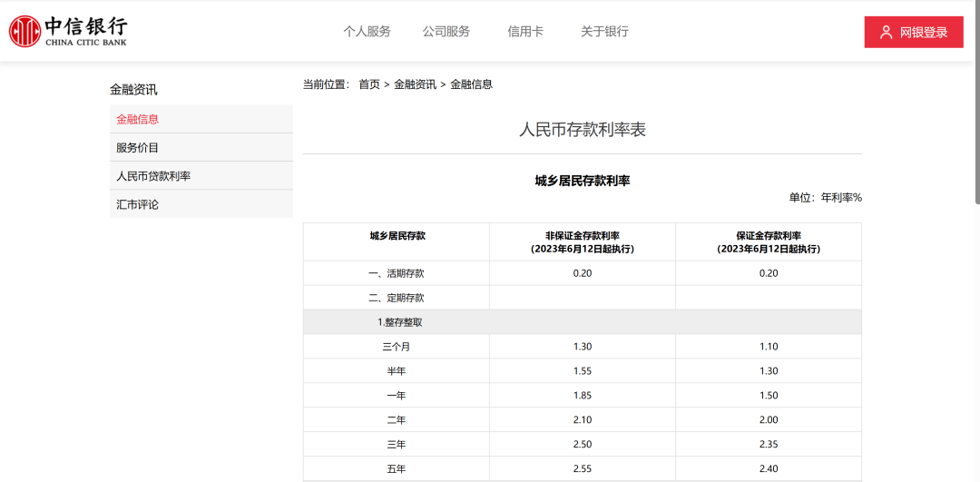Click the user icon in 网银登录 button
The image size is (980, 482).
click(x=886, y=33)
